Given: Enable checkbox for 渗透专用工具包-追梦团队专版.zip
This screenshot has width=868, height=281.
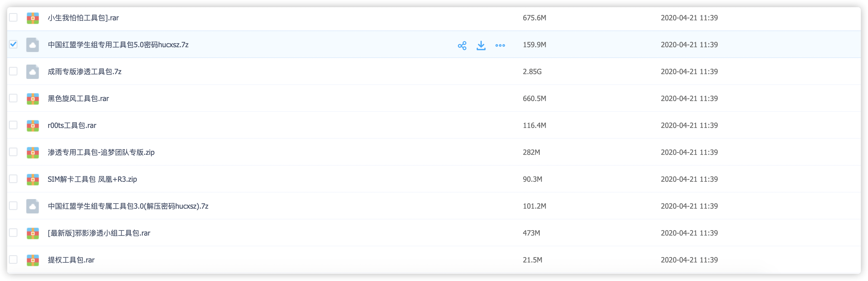Looking at the screenshot, I should 13,152.
